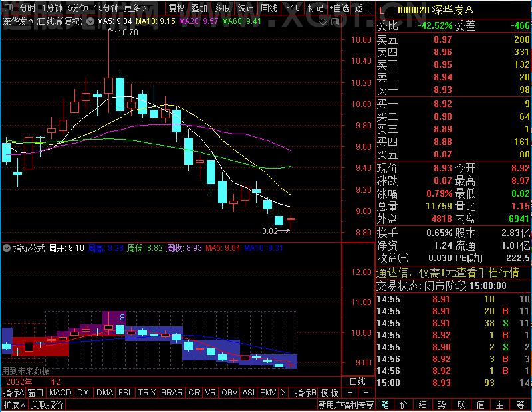
Task: Click the 叠加 overlay button
Action: tap(199, 8)
